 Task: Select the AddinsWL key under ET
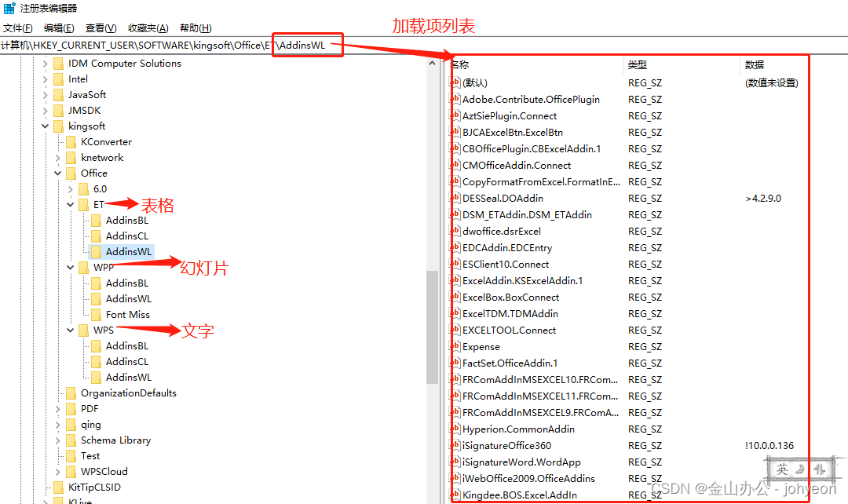click(x=129, y=252)
